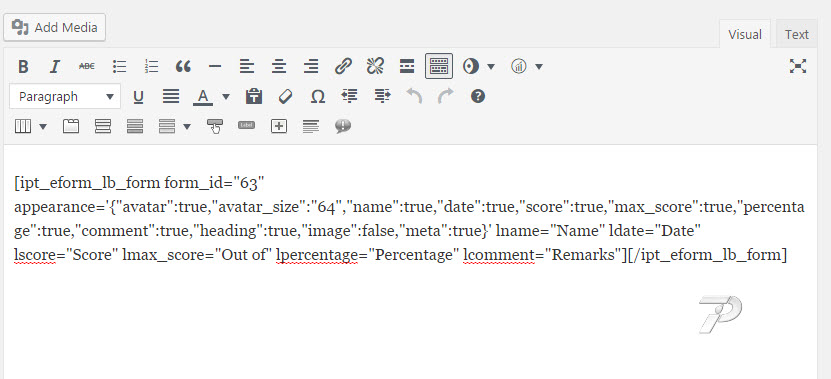Toggle the toolbar kitchen sink button

[x=439, y=66]
